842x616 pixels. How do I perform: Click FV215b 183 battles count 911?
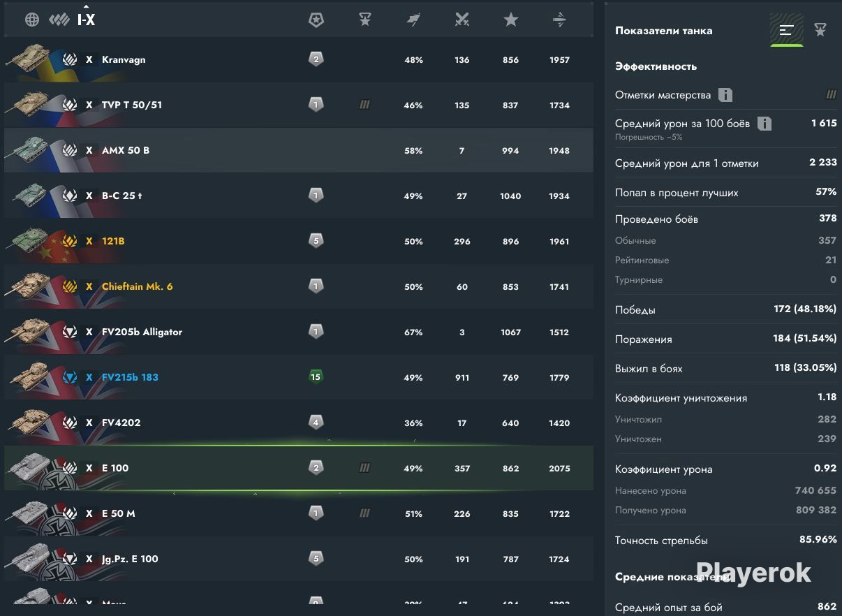pyautogui.click(x=461, y=378)
